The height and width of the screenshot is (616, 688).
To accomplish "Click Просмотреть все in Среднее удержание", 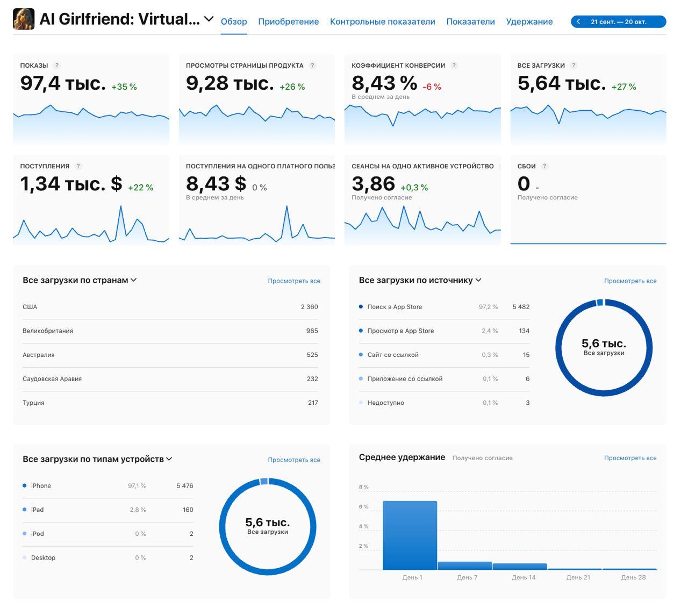I will click(630, 458).
